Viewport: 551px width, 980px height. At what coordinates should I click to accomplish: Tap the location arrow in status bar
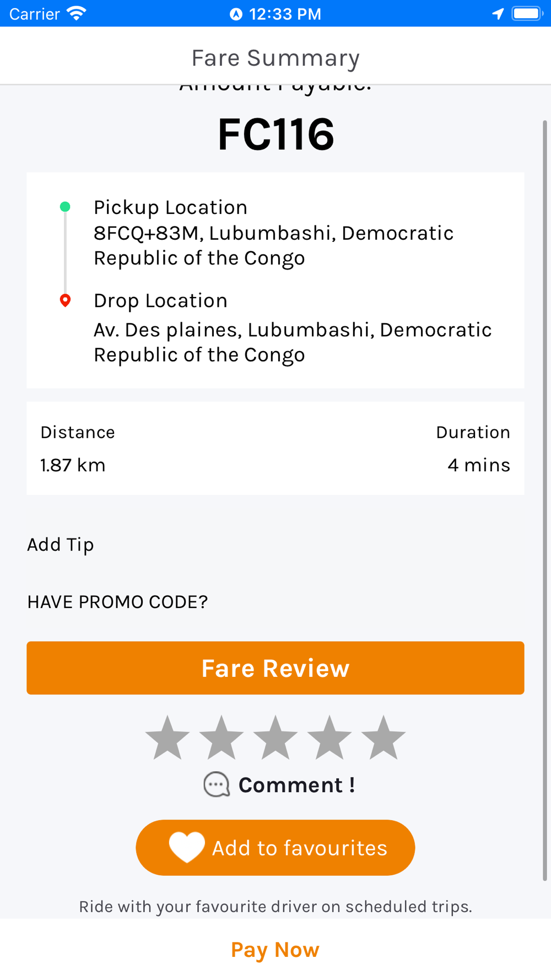point(498,14)
